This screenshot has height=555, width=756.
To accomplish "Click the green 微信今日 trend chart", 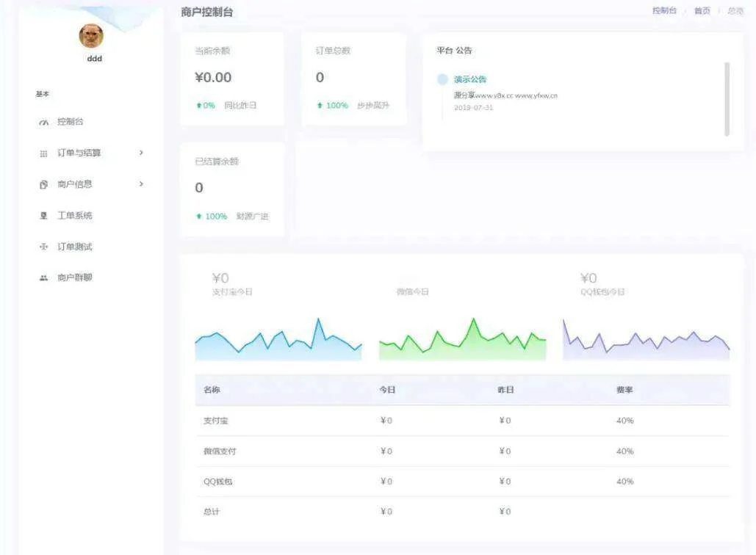I will click(462, 341).
